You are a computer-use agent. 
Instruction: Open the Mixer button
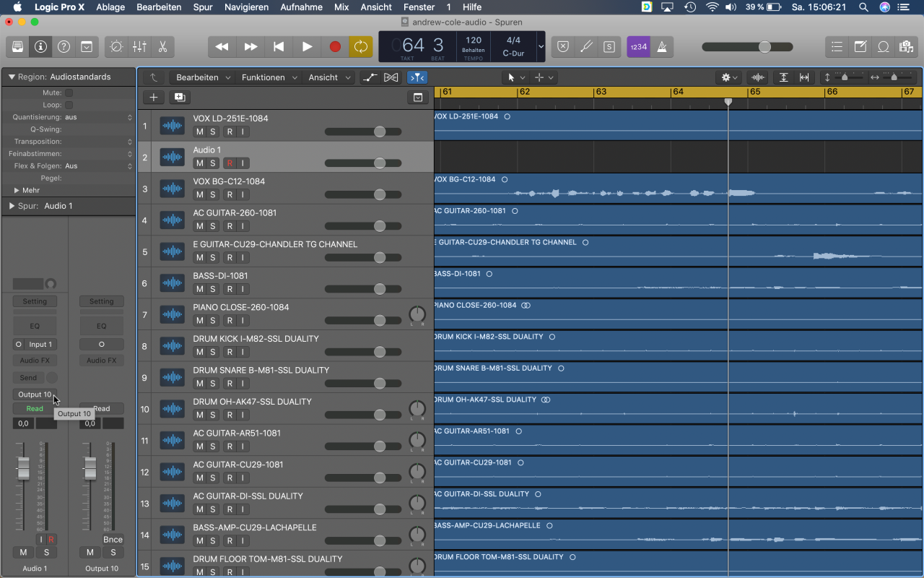click(140, 46)
